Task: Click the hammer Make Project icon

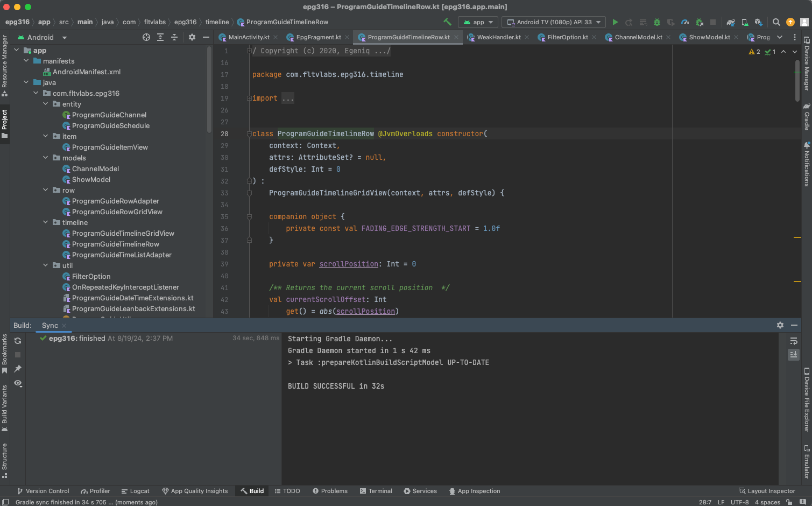Action: (447, 22)
